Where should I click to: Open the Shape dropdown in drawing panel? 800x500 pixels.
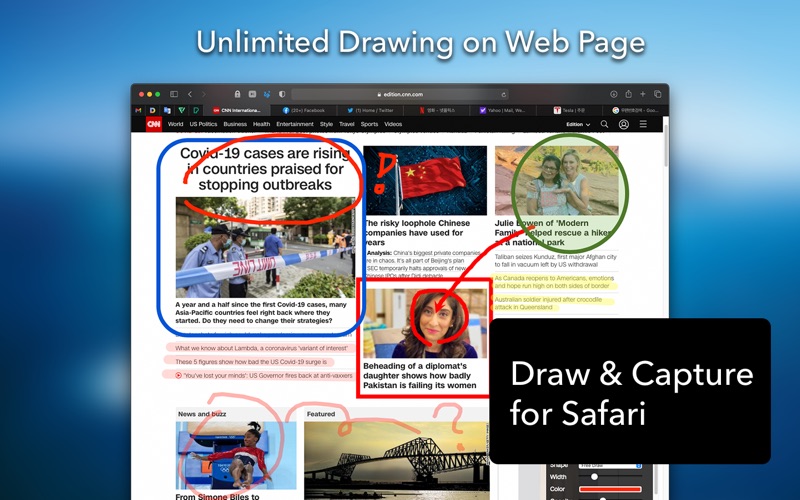(x=610, y=465)
